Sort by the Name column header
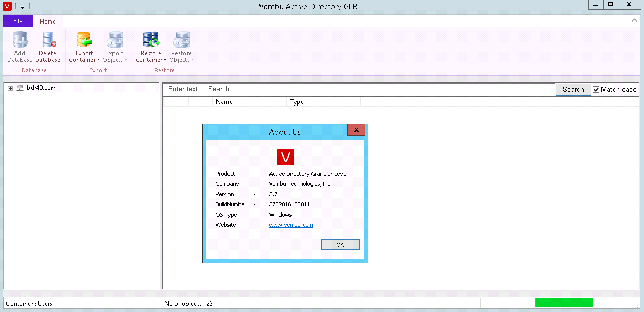This screenshot has height=312, width=644. [250, 102]
